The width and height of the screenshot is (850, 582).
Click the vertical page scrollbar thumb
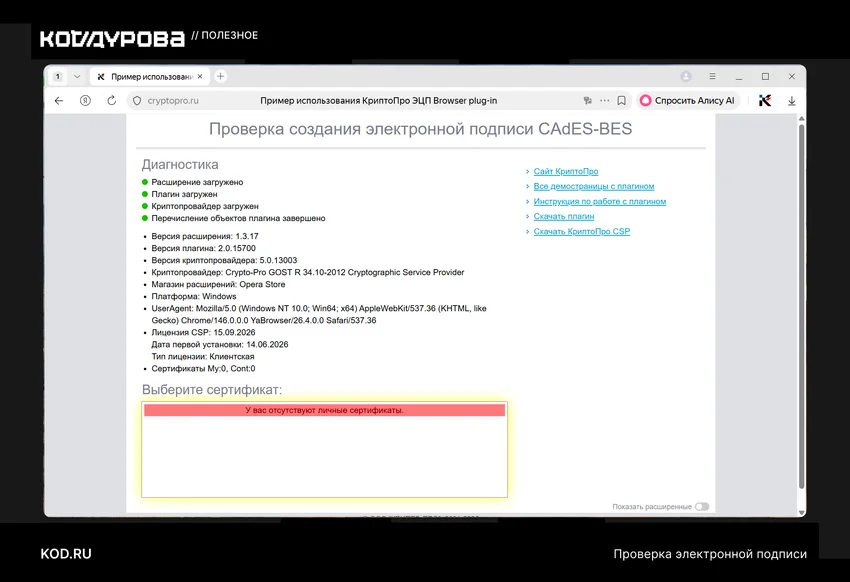coord(801,306)
